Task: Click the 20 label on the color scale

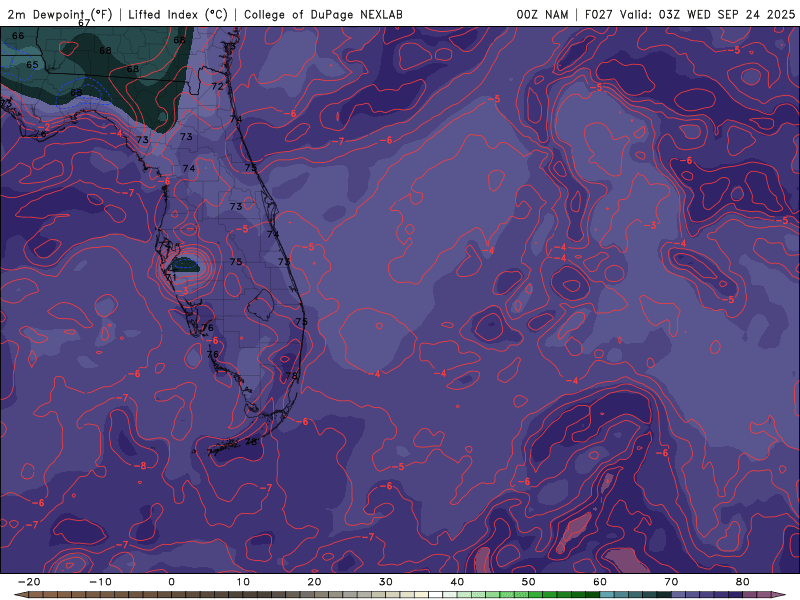Action: coord(314,582)
